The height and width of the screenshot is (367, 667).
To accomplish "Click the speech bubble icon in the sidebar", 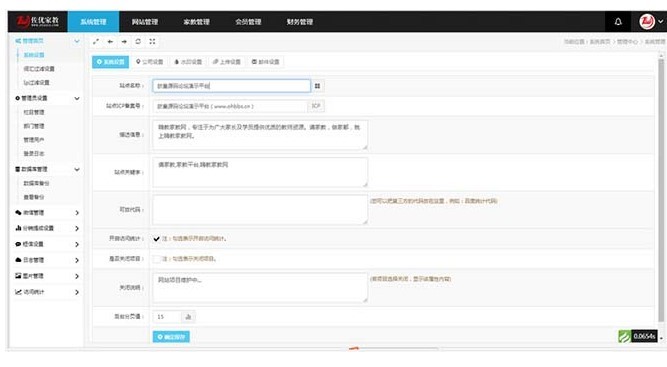I will click(18, 244).
